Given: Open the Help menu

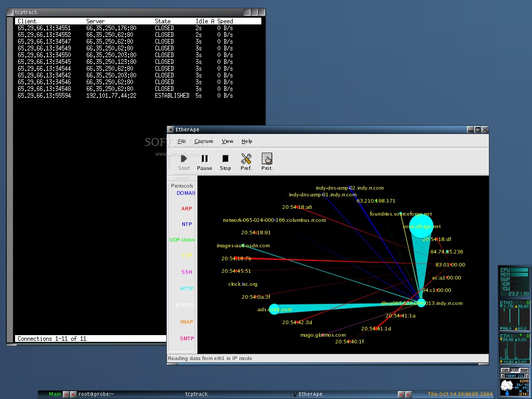Looking at the screenshot, I should pos(247,141).
